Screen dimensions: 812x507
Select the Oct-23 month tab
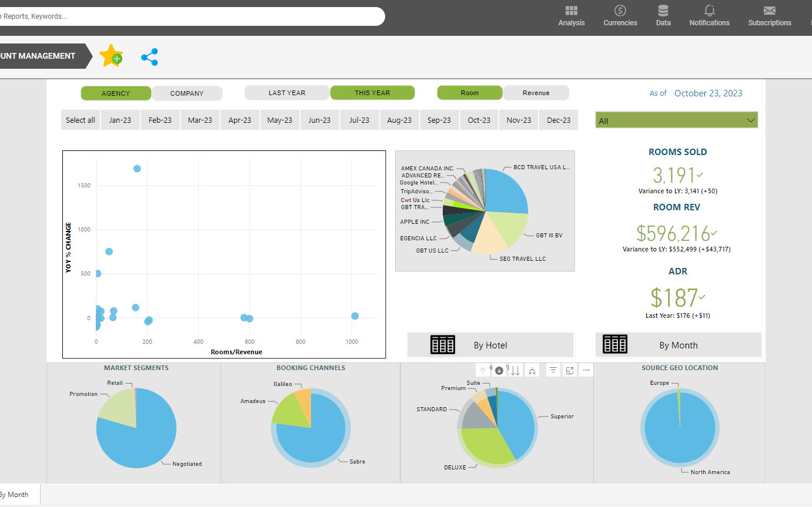click(479, 120)
